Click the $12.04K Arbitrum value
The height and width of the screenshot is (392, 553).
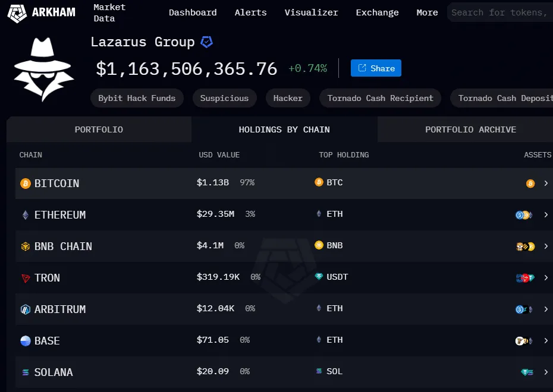(x=215, y=308)
